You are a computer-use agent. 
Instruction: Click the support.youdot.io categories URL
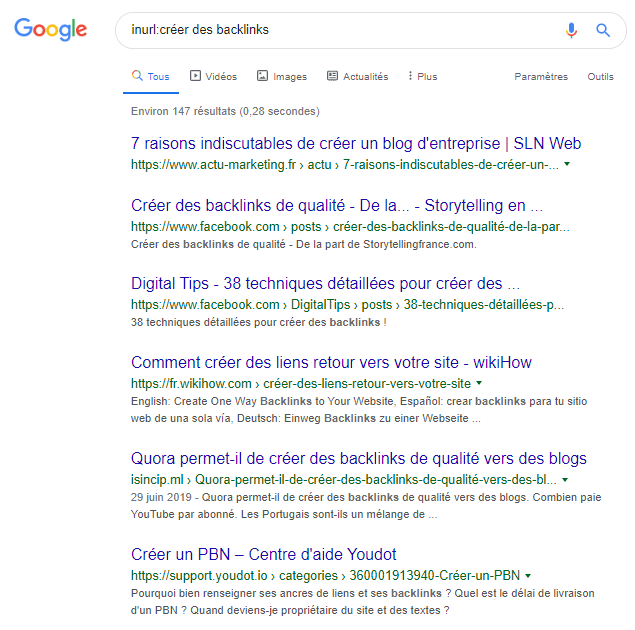[326, 576]
